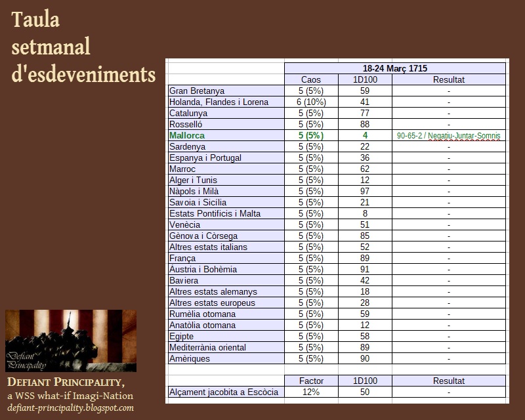This screenshot has height=420, width=525.
Task: Click the 'França' row label
Action: [x=226, y=258]
